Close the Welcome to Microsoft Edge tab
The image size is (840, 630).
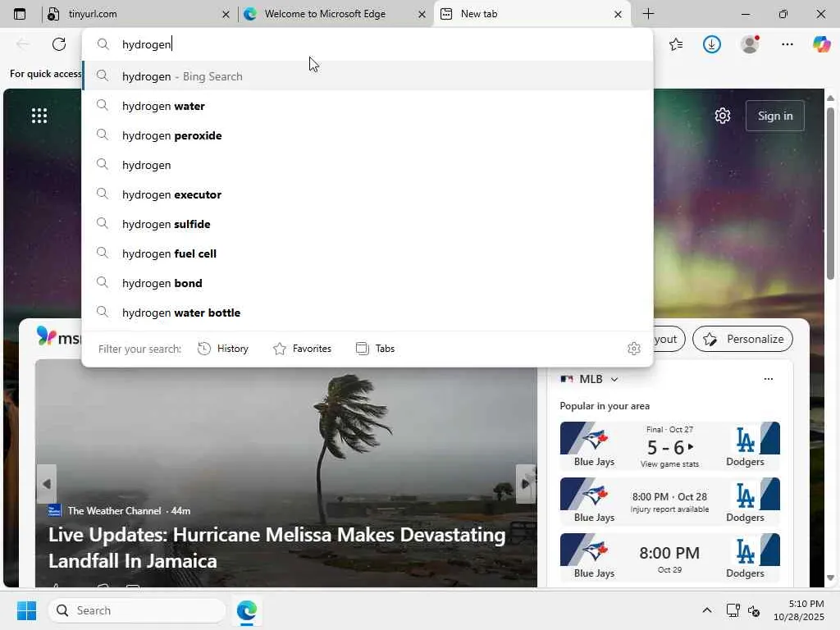[422, 15]
